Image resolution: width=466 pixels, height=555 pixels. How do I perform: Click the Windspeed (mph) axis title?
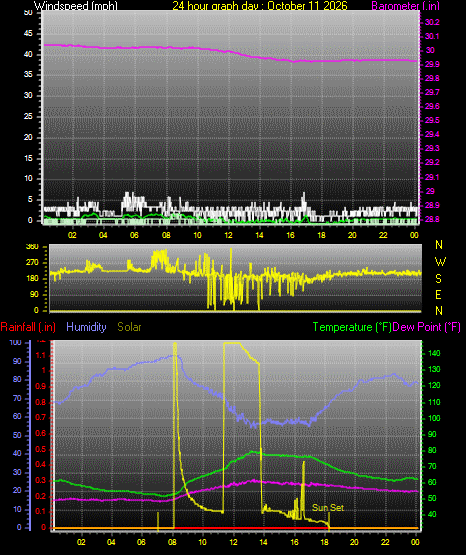(76, 6)
